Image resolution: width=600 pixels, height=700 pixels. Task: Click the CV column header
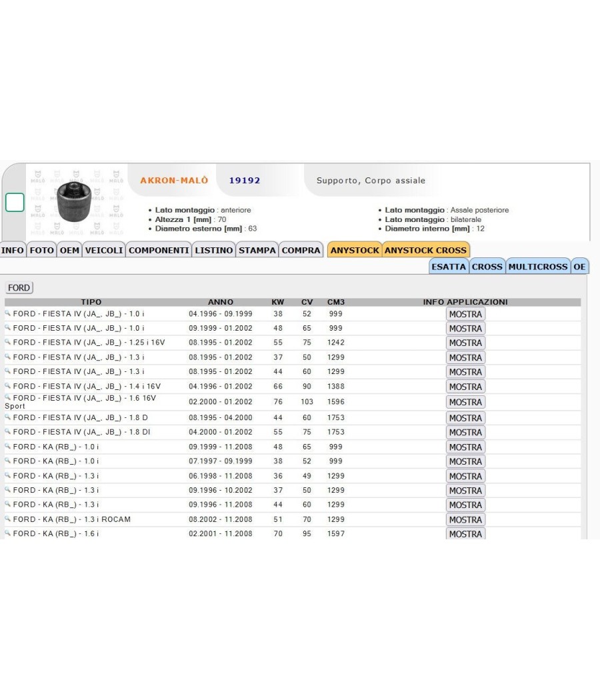point(307,302)
